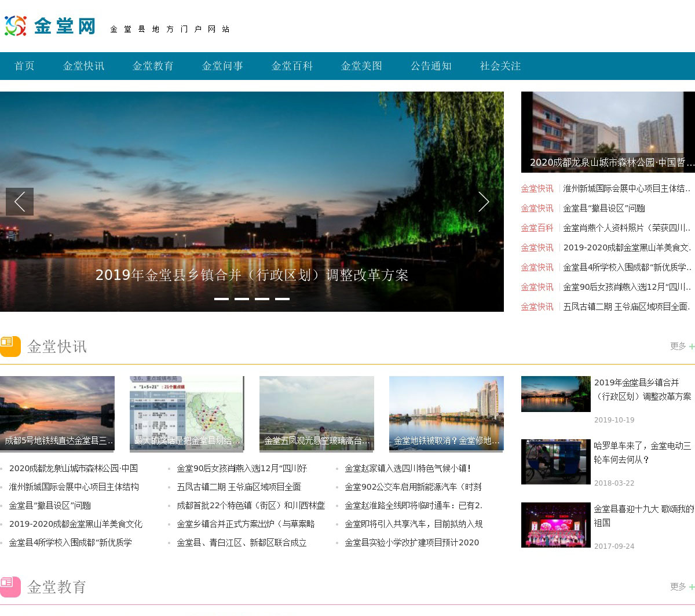This screenshot has height=616, width=695.
Task: Click the 金堂网 site logo
Action: (50, 26)
